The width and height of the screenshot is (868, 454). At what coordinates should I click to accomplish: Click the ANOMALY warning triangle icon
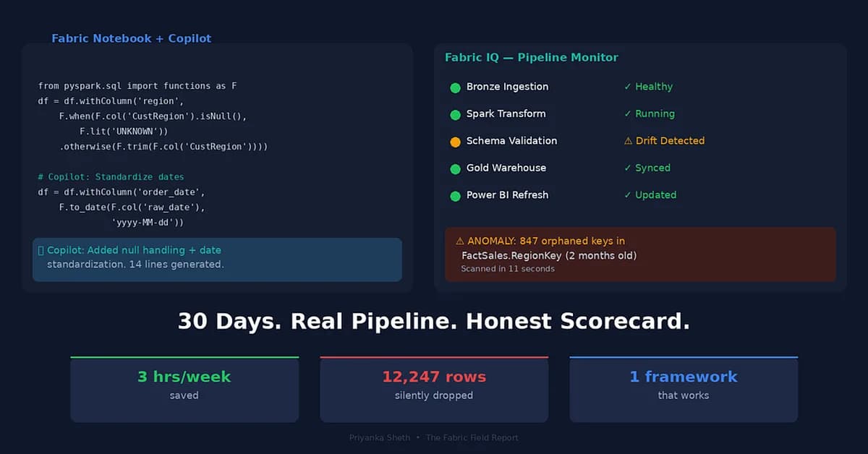460,241
